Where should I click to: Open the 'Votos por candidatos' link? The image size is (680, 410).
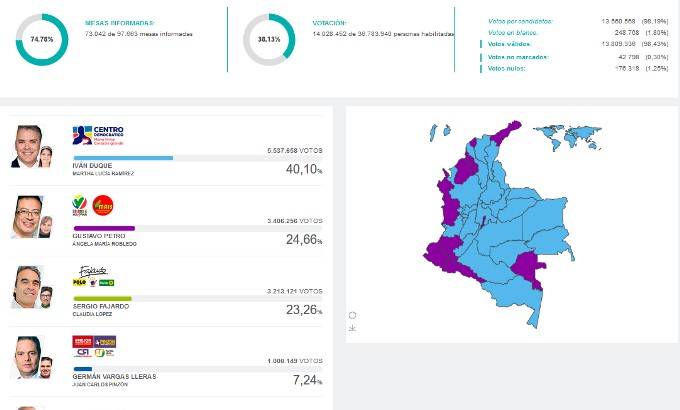[x=520, y=21]
